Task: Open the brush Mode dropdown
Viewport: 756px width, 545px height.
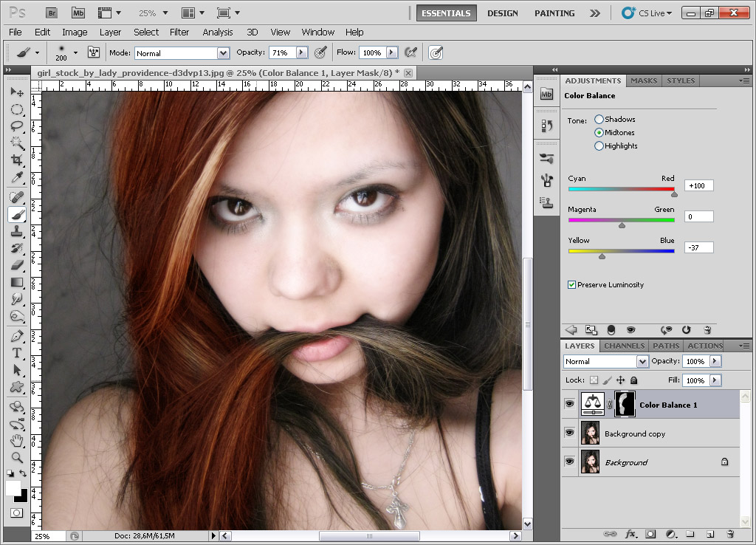Action: (x=223, y=53)
